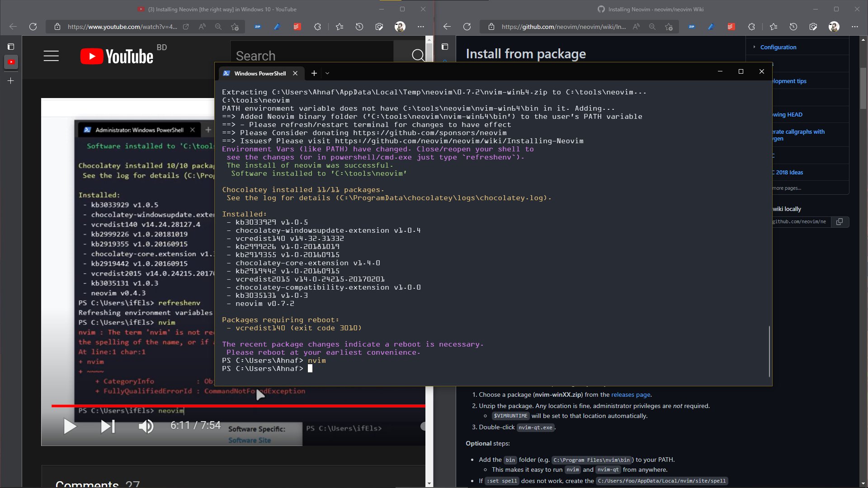
Task: Mute the video with the volume icon
Action: (146, 426)
